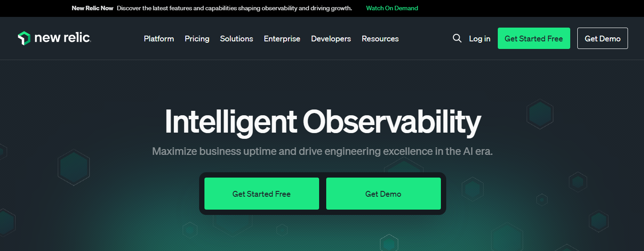Click the Log in link

click(480, 39)
